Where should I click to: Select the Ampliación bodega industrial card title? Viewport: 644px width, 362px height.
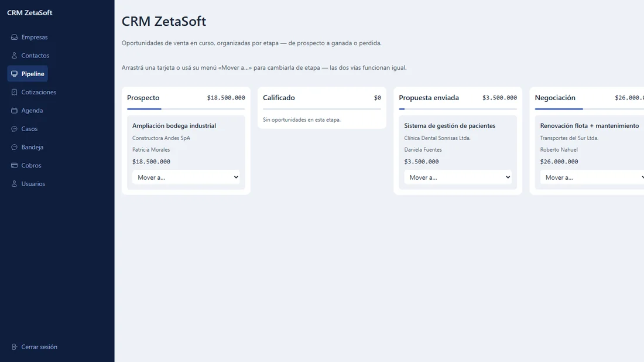point(174,126)
